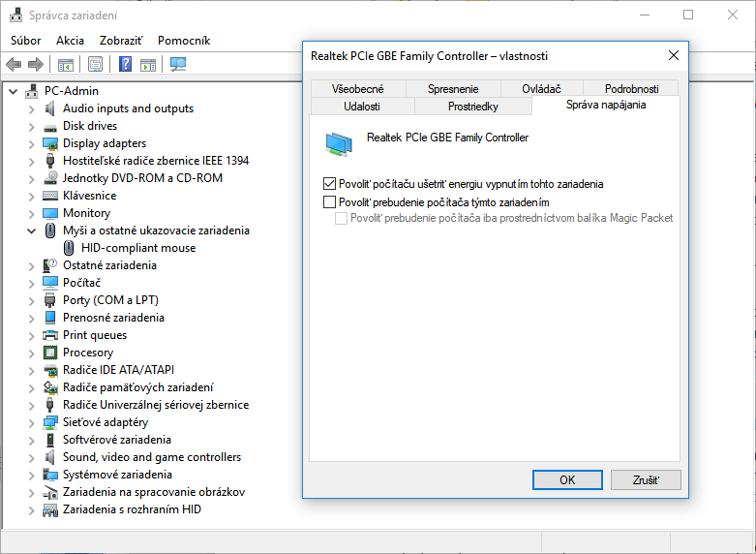Click the Klávesnice keyboard icon
Screen dimensions: 756x554
51,196
